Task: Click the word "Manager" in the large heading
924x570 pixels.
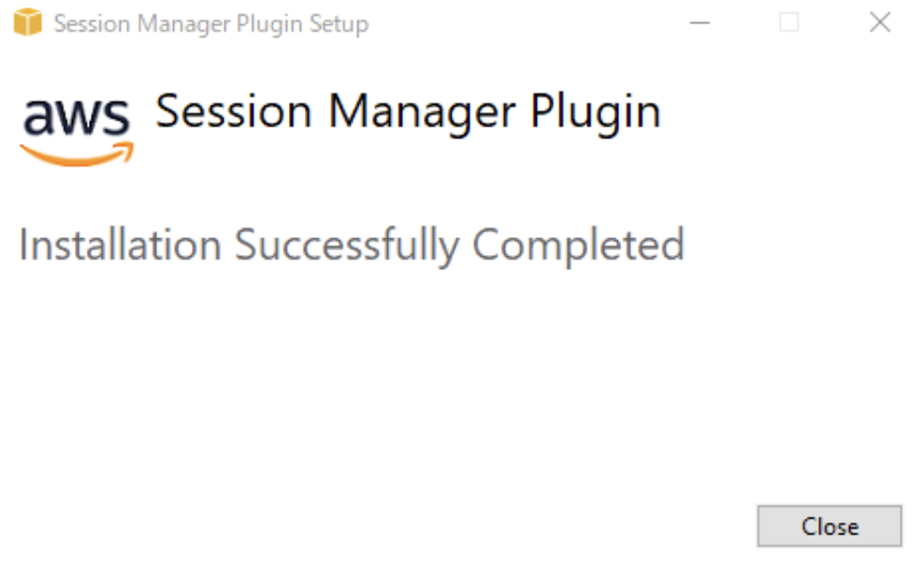Action: tap(421, 113)
